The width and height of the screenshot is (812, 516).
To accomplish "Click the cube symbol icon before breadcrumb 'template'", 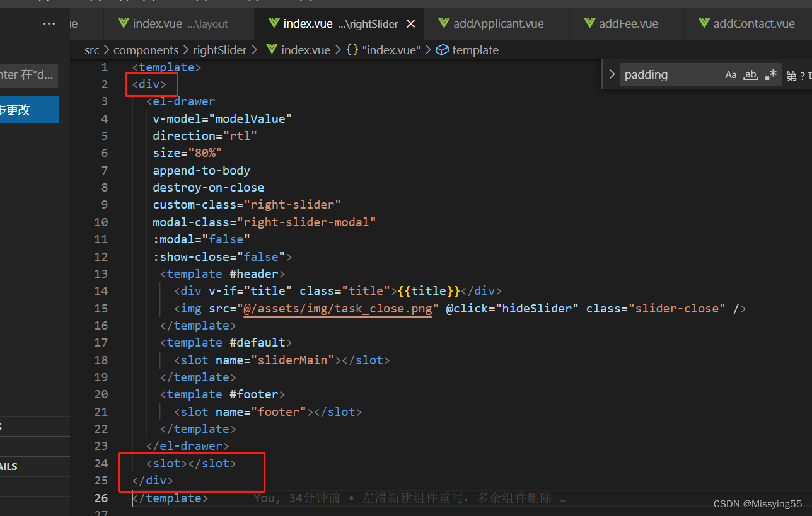I will [x=443, y=50].
